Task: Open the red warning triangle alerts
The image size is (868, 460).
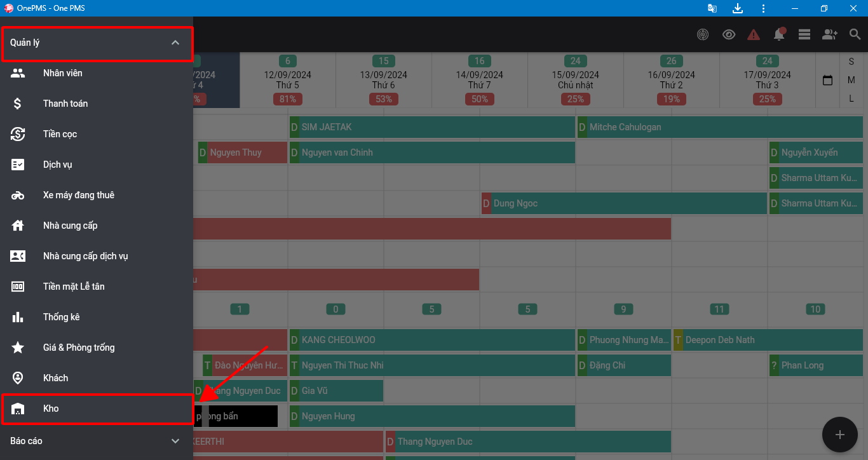Action: (x=754, y=35)
